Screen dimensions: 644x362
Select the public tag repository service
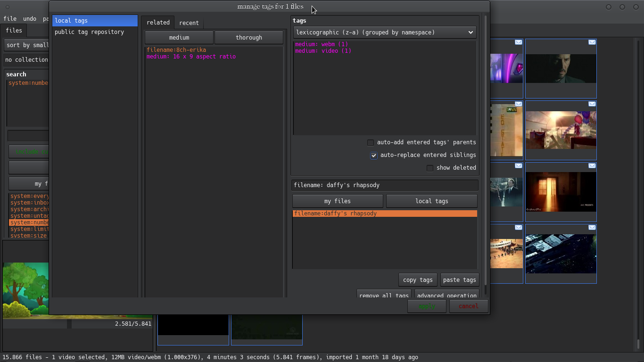coord(95,32)
